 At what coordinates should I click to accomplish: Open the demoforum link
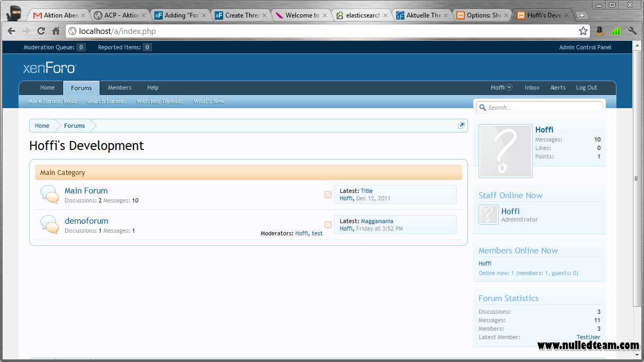click(x=86, y=220)
